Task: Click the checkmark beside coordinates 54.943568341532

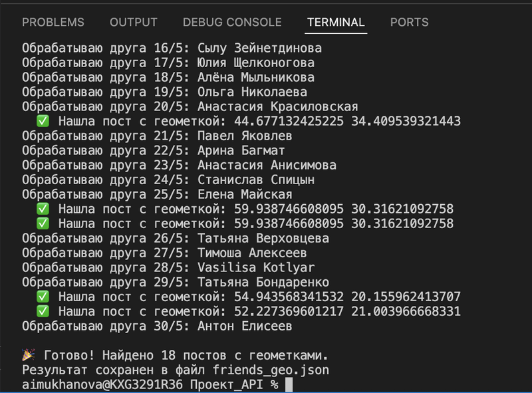Action: click(x=44, y=296)
